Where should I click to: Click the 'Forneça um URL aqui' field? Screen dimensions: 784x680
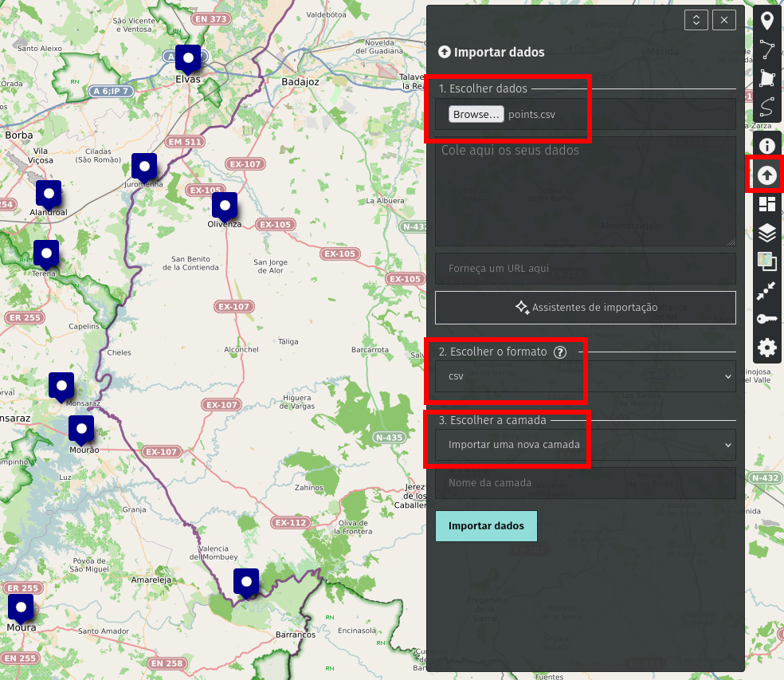(x=586, y=269)
